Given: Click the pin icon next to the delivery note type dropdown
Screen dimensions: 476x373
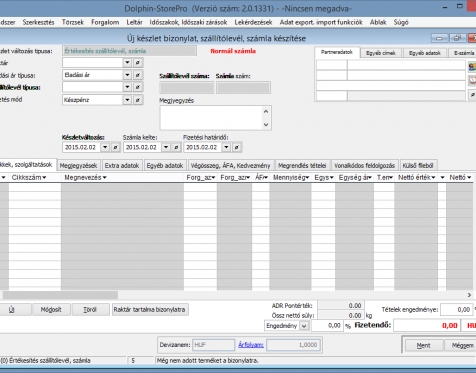Looking at the screenshot, I should pyautogui.click(x=138, y=87).
